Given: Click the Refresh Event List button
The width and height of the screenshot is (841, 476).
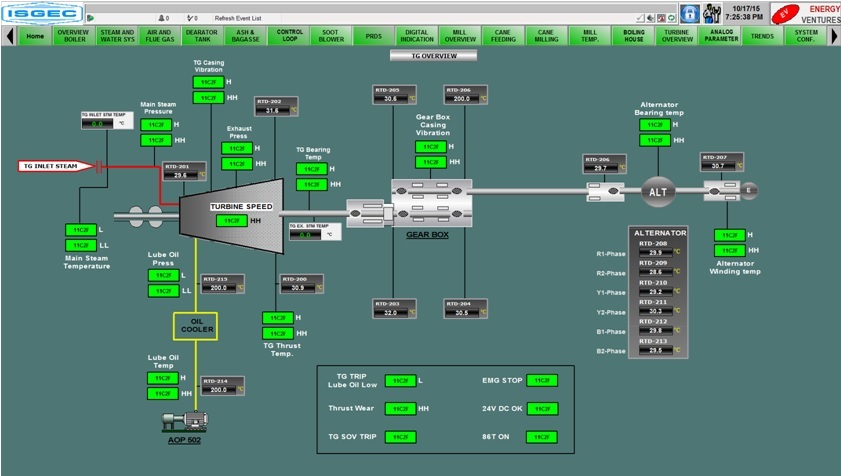Looking at the screenshot, I should tap(238, 18).
